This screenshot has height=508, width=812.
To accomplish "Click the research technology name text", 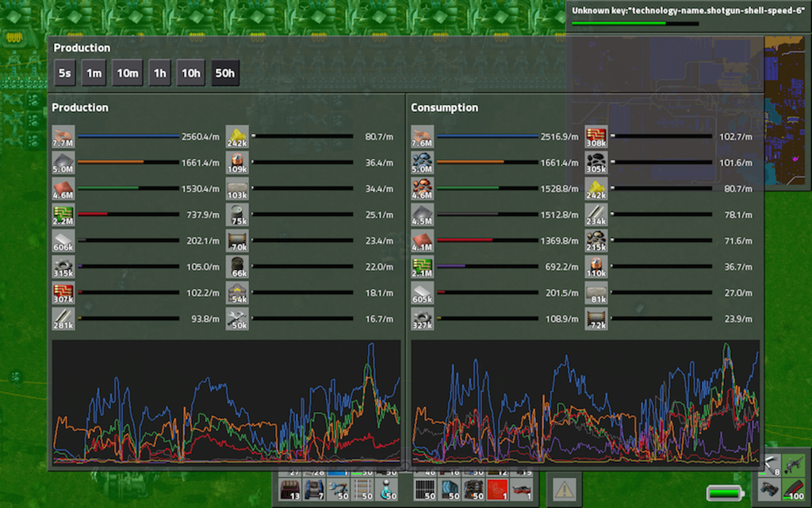I will pyautogui.click(x=688, y=10).
